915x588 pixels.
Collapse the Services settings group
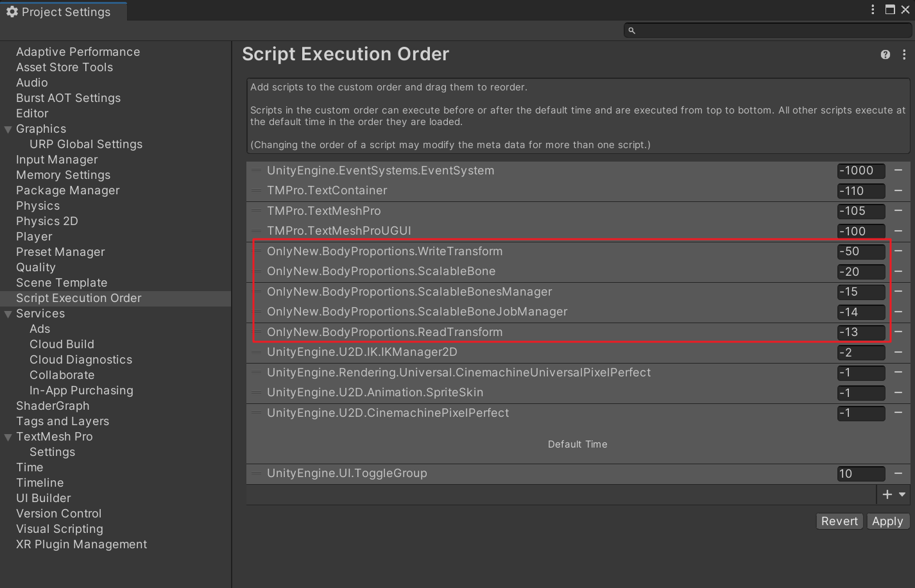8,314
